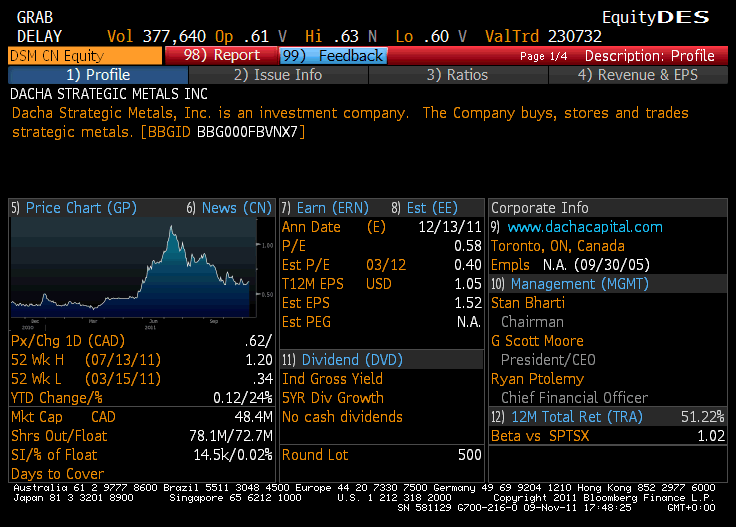This screenshot has width=736, height=527.
Task: Open 6) News (CN) link
Action: tap(230, 208)
